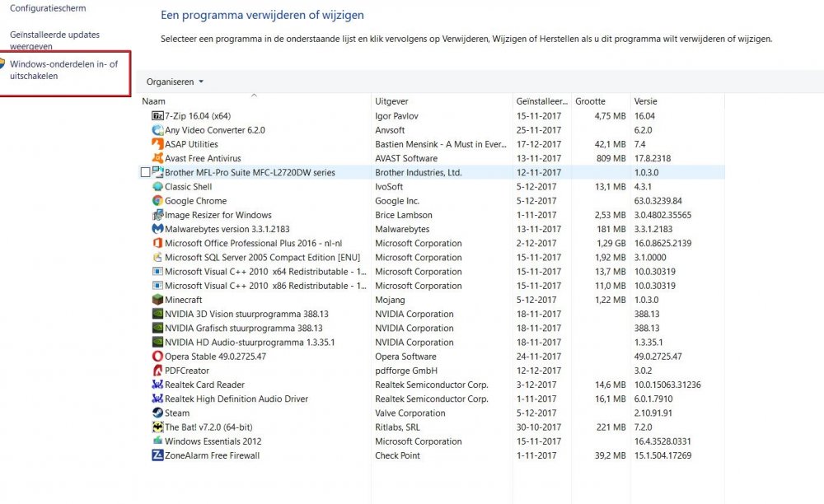
Task: Click the Brother MFL-Pro Suite icon
Action: tap(157, 172)
